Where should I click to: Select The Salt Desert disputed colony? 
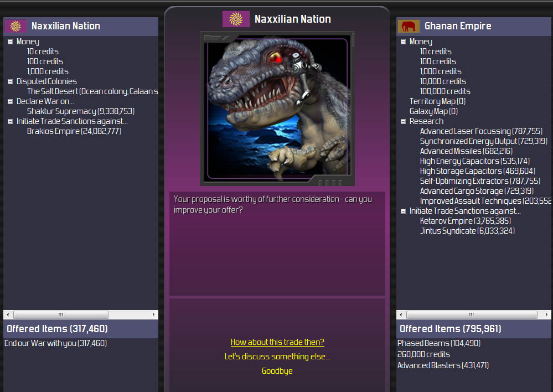point(92,91)
